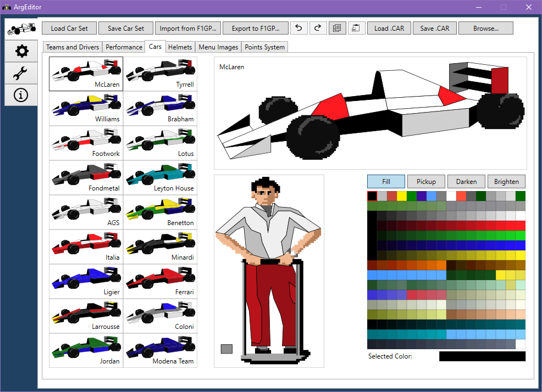Click the Load .CAR button

click(389, 29)
